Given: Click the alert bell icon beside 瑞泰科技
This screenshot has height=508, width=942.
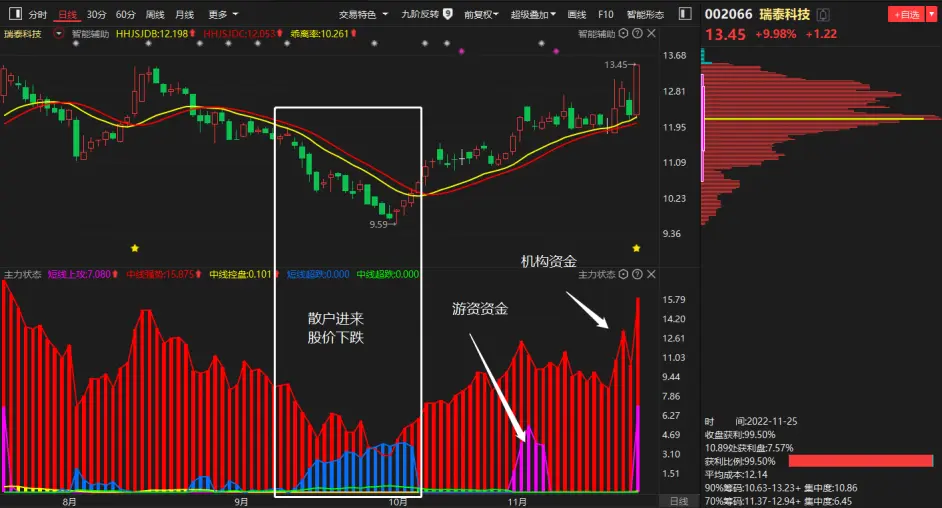Looking at the screenshot, I should click(823, 14).
